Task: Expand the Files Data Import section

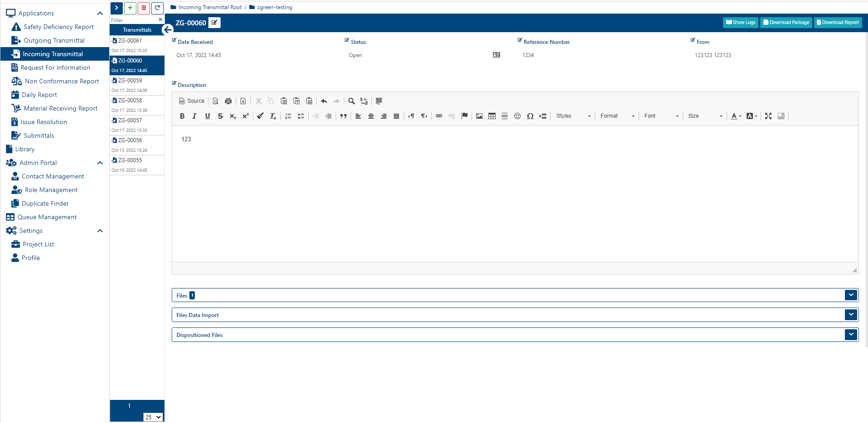Action: tap(851, 315)
